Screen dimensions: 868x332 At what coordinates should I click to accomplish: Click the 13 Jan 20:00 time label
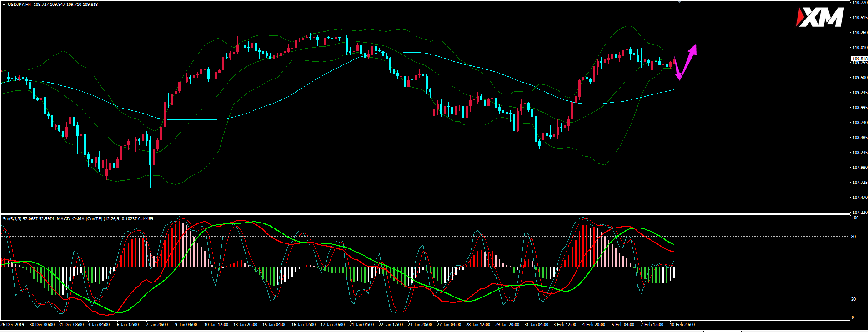(x=246, y=325)
